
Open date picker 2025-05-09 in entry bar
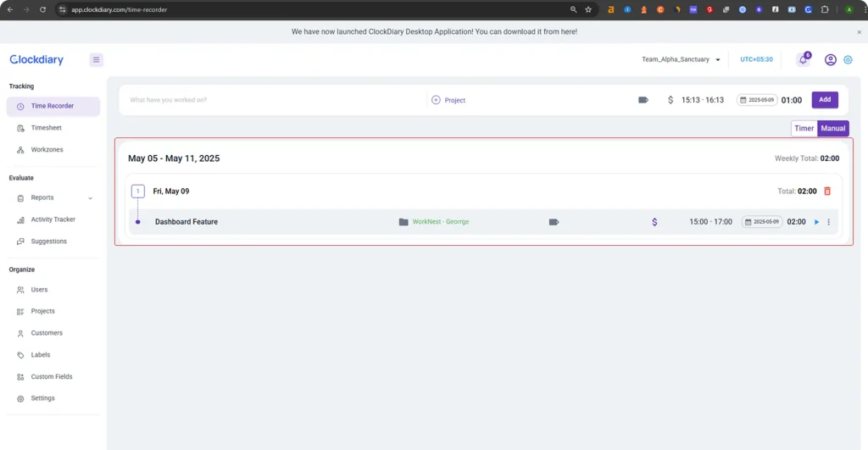[757, 100]
